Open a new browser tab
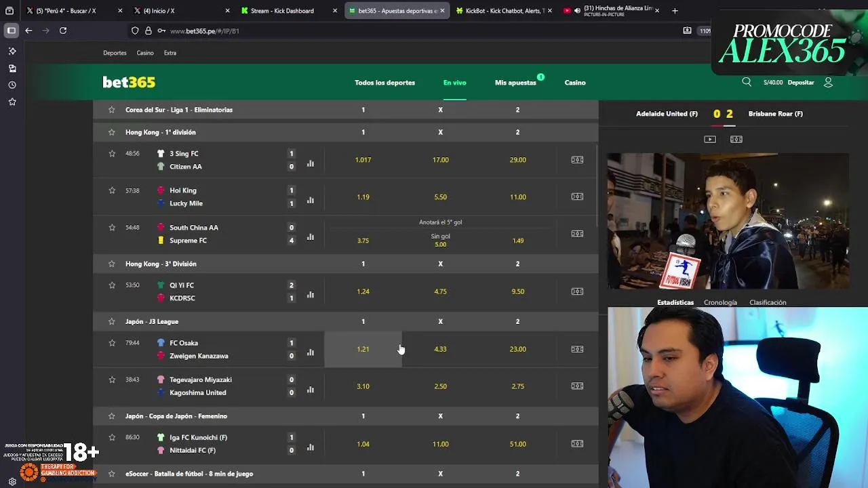 (675, 11)
